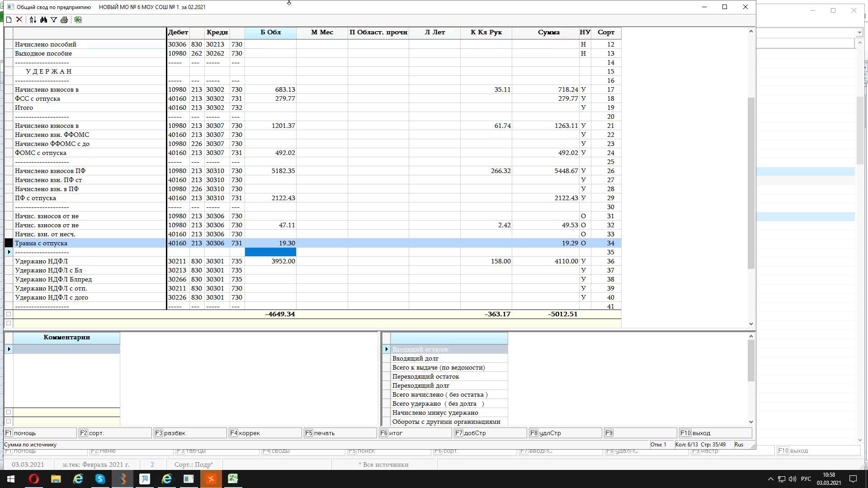Select Начислено минус удержано item

[x=449, y=413]
